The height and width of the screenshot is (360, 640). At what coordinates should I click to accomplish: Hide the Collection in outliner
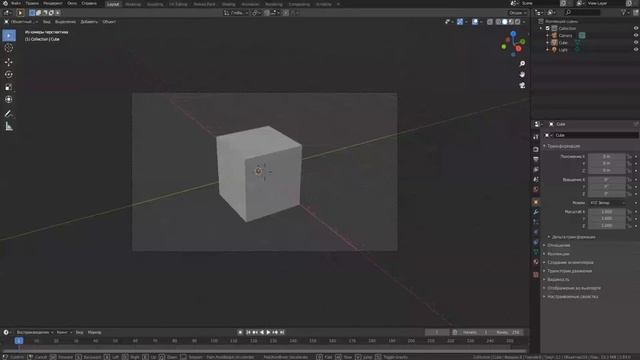click(x=636, y=28)
